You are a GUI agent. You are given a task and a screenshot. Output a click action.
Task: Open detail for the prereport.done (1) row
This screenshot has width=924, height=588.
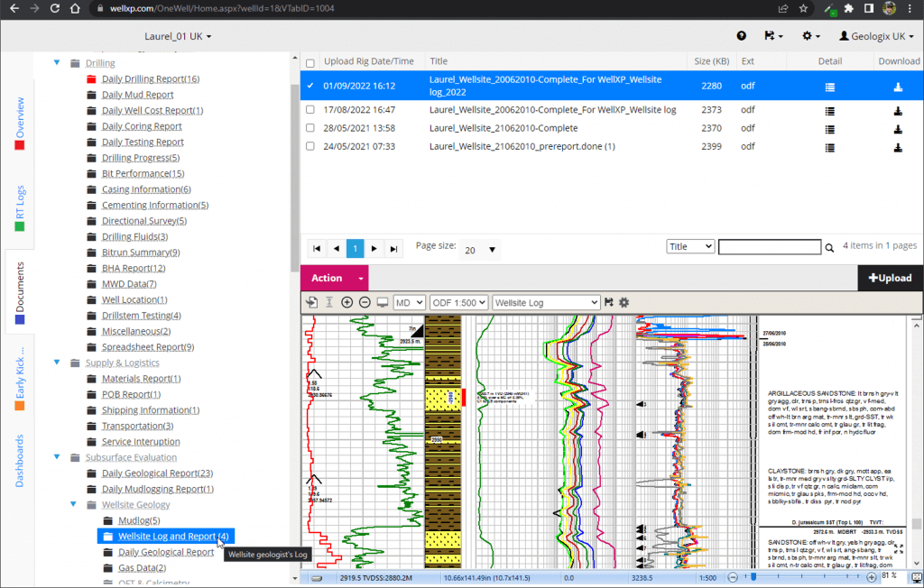coord(830,147)
